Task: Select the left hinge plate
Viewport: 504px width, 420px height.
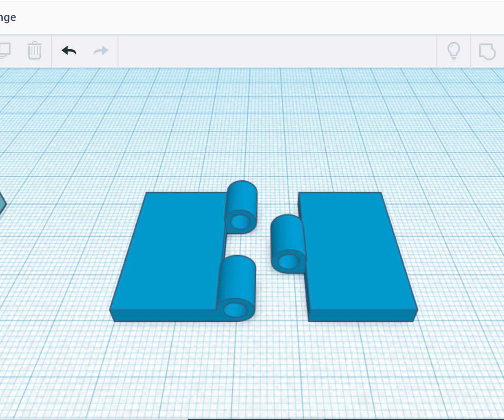Action: coord(174,251)
